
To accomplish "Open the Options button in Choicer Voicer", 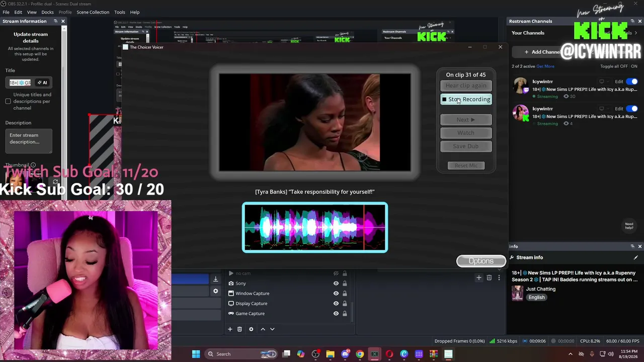I will 481,261.
